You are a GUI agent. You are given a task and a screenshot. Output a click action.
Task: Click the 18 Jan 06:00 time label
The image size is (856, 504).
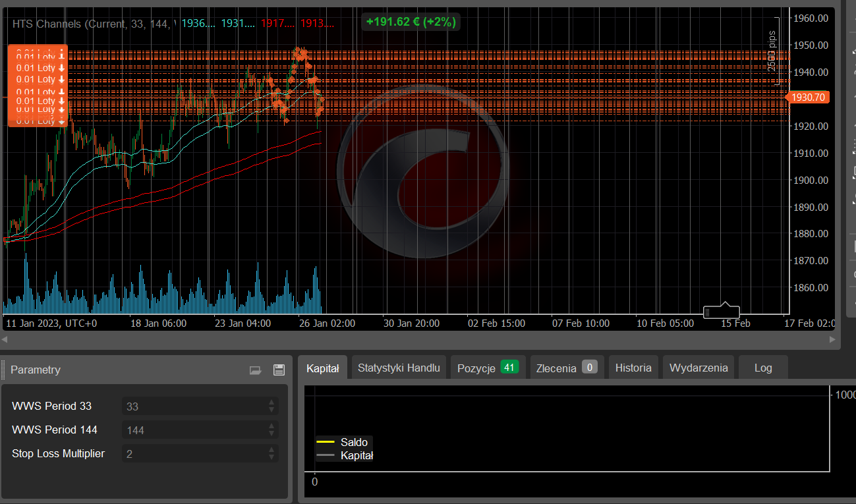point(159,323)
